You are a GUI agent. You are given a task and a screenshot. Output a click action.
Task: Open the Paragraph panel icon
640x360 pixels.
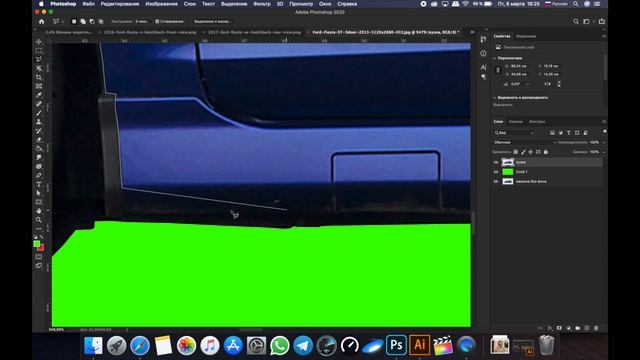483,77
